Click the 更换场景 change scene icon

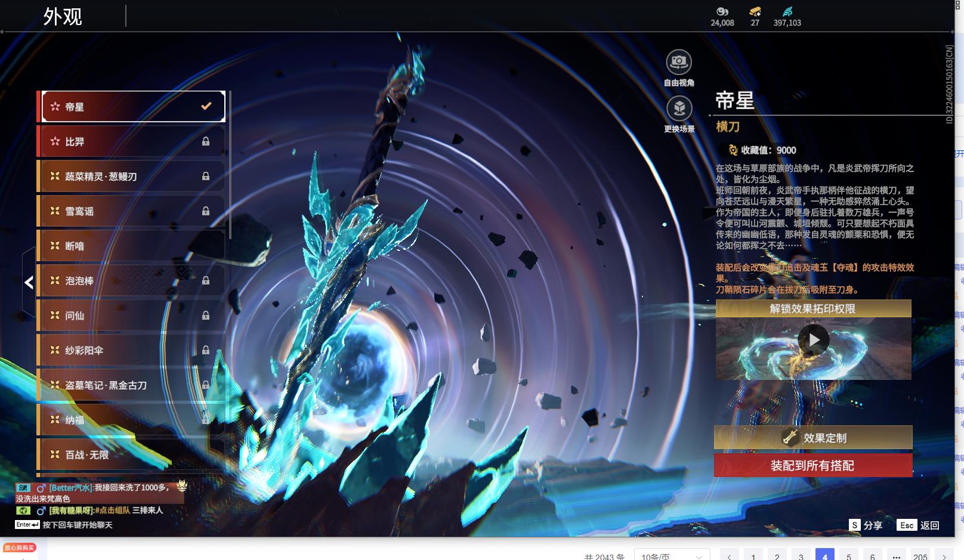point(679,109)
